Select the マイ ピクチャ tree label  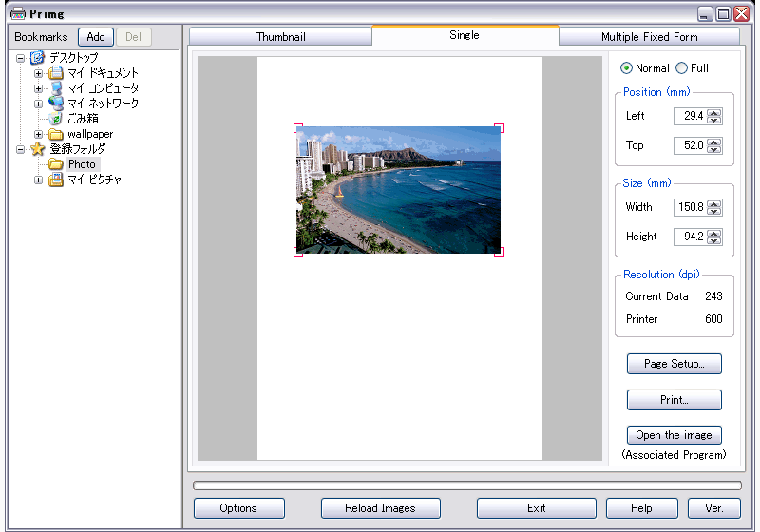click(x=94, y=180)
